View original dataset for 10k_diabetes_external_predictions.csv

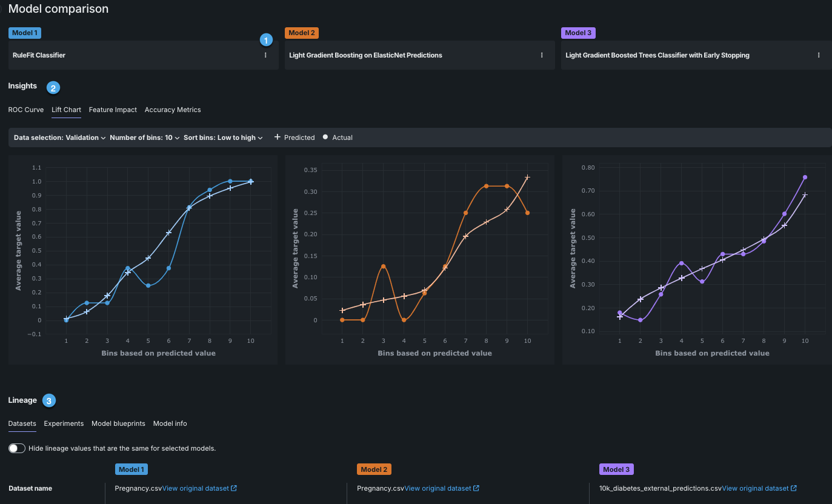pos(755,488)
